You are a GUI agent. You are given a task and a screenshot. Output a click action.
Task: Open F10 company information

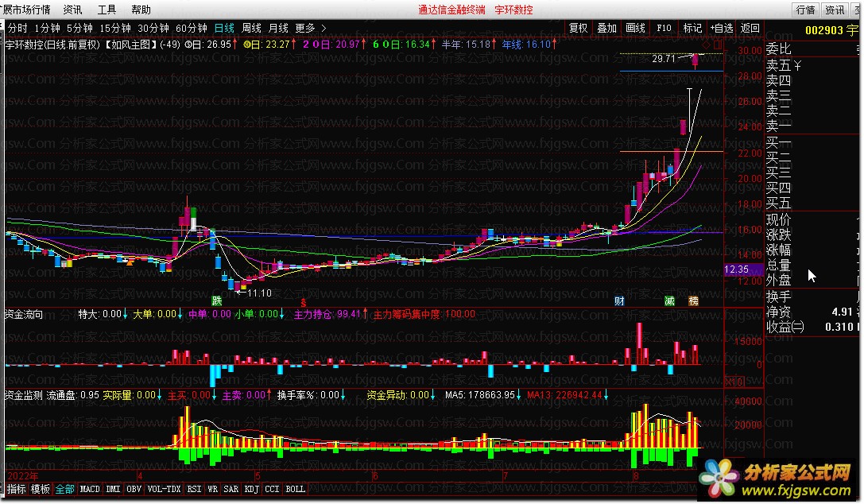(x=664, y=28)
